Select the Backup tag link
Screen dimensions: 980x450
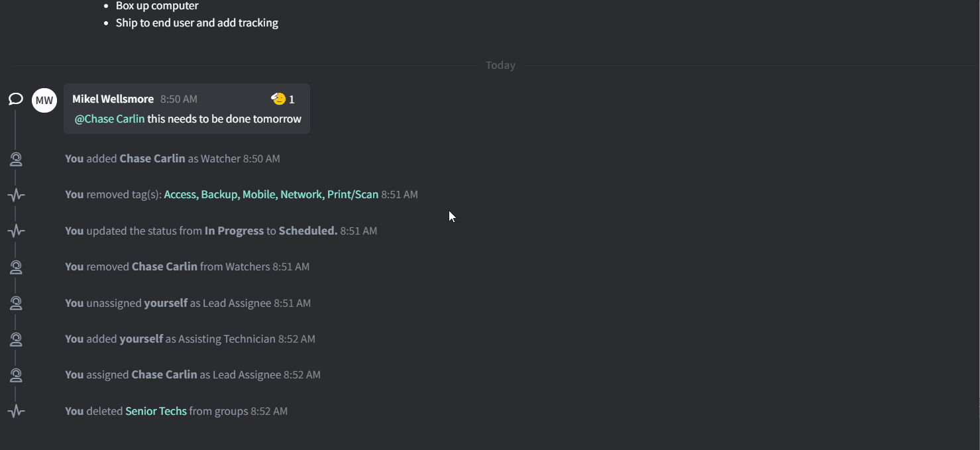(219, 195)
